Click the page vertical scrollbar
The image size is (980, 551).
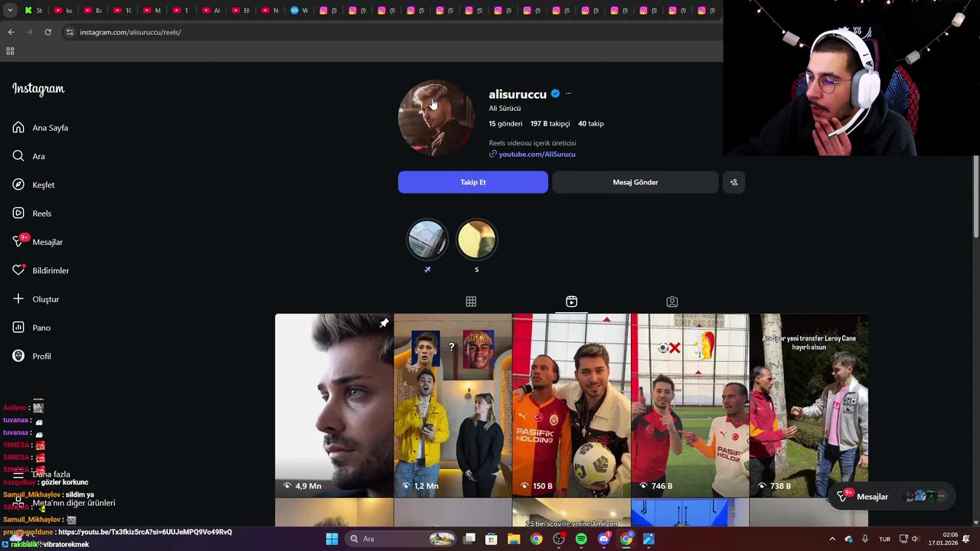point(975,197)
